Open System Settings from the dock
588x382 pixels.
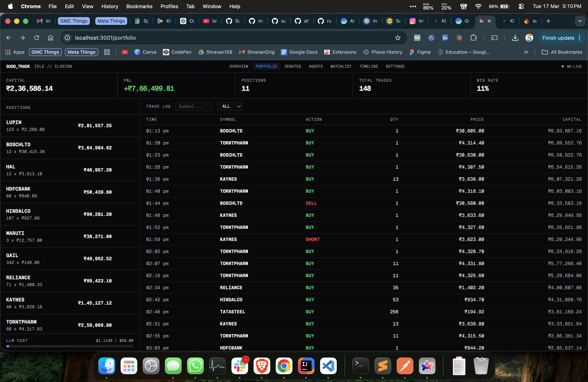coord(151,366)
